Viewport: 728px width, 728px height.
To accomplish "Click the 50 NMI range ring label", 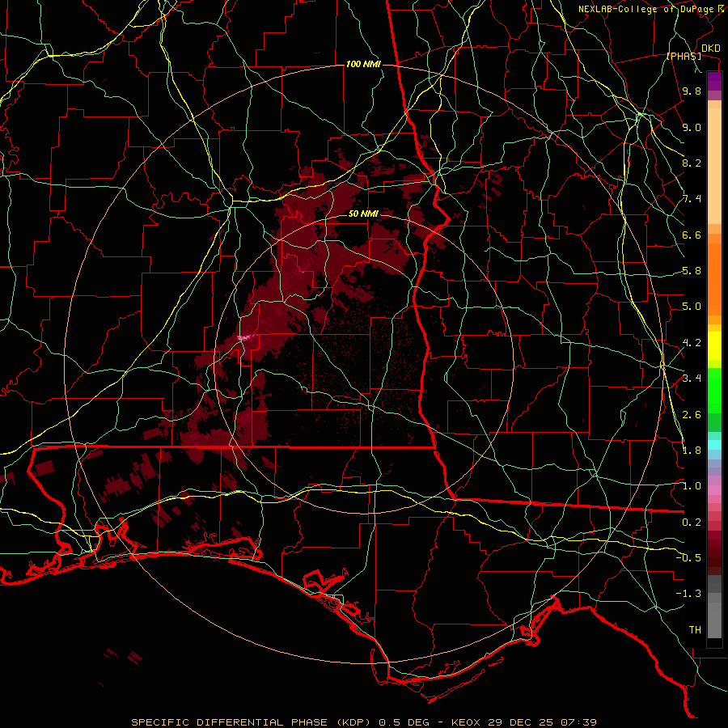I will click(x=363, y=214).
